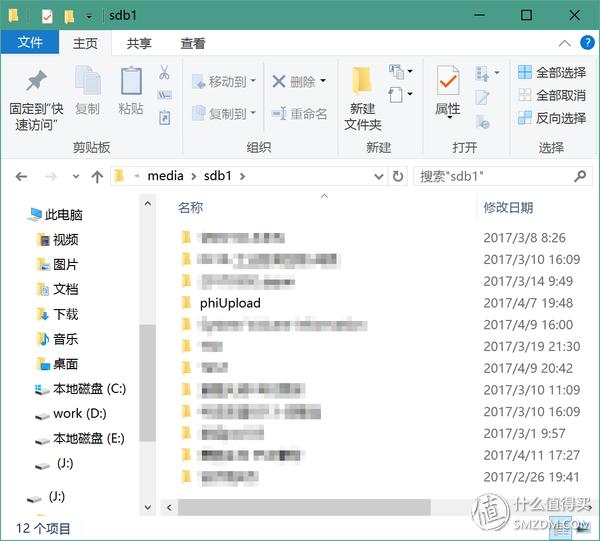Switch to the View (查看) tab

point(193,43)
